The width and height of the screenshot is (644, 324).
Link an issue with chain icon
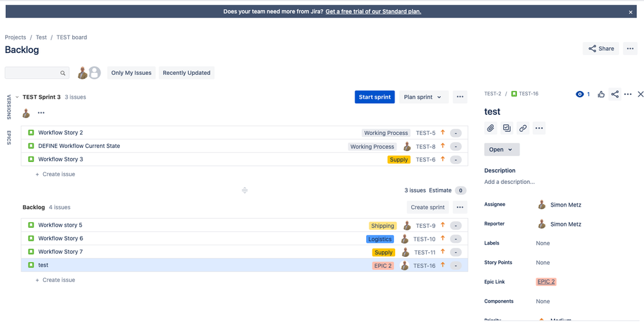coord(523,128)
